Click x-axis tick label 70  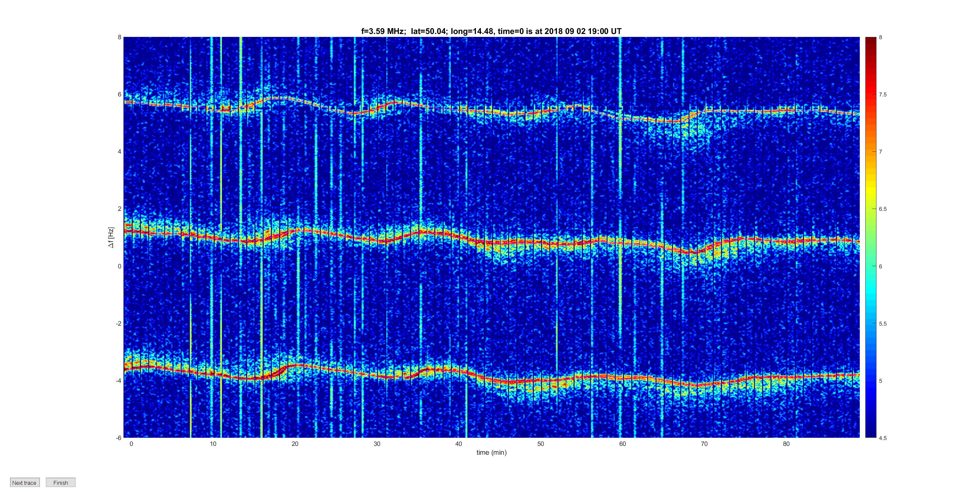pos(704,444)
